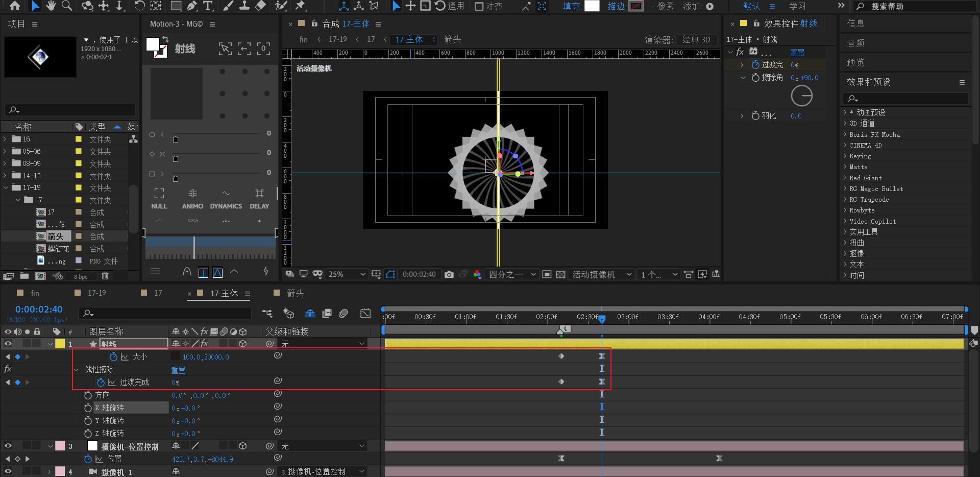Delete selected project item with trash icon

[105, 276]
